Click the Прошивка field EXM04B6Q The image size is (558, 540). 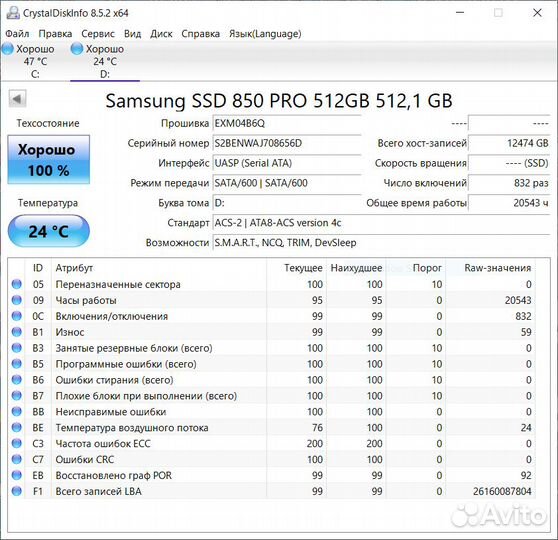[x=287, y=124]
